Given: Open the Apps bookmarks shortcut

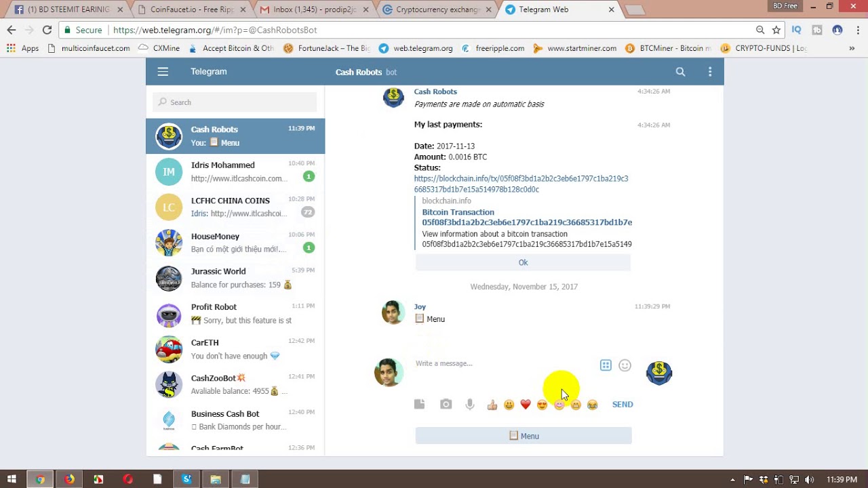Looking at the screenshot, I should click(23, 48).
